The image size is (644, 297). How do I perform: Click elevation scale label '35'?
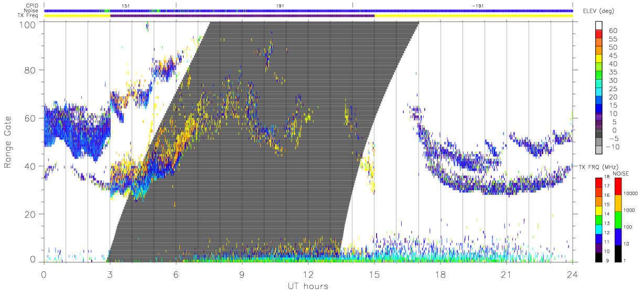point(614,73)
